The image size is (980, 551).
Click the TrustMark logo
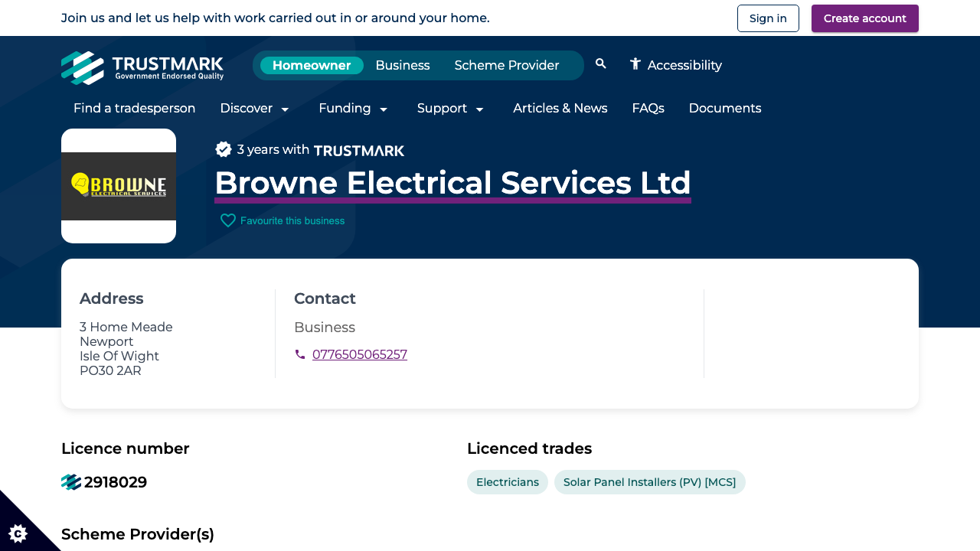(x=142, y=67)
